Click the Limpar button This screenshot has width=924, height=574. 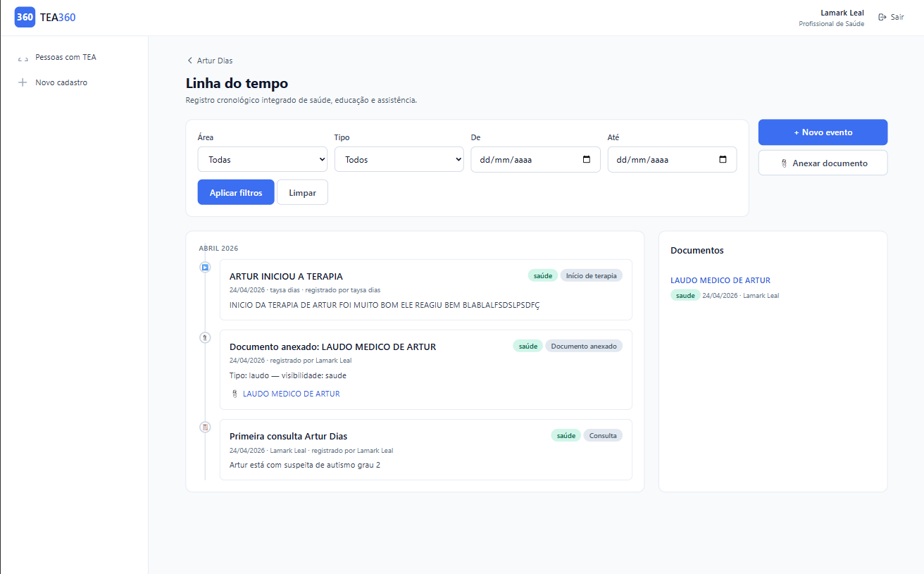pyautogui.click(x=302, y=192)
